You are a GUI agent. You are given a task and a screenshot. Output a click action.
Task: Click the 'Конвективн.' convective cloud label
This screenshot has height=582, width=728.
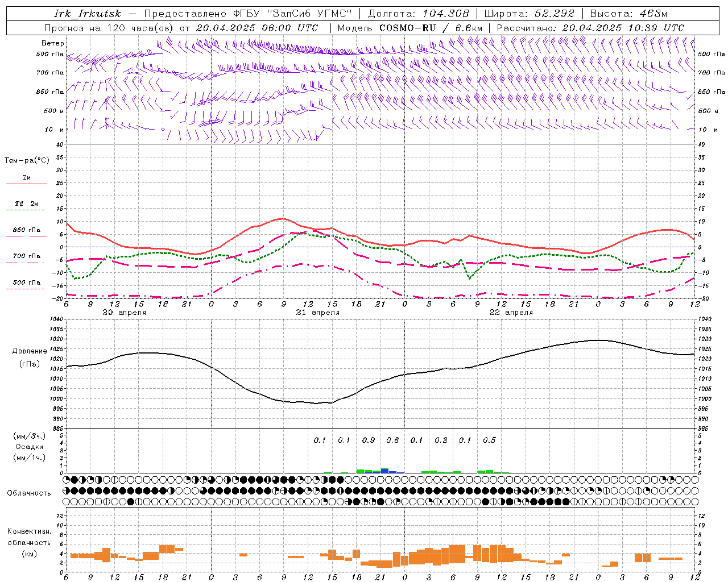point(29,531)
